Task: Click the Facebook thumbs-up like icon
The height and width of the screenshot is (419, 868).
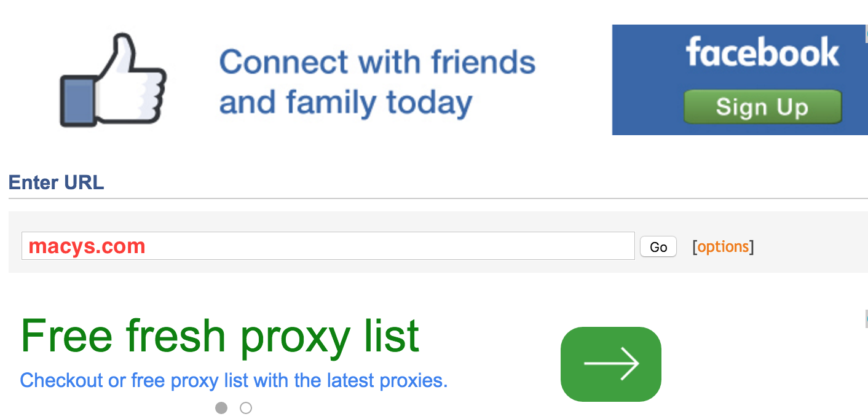Action: point(113,82)
